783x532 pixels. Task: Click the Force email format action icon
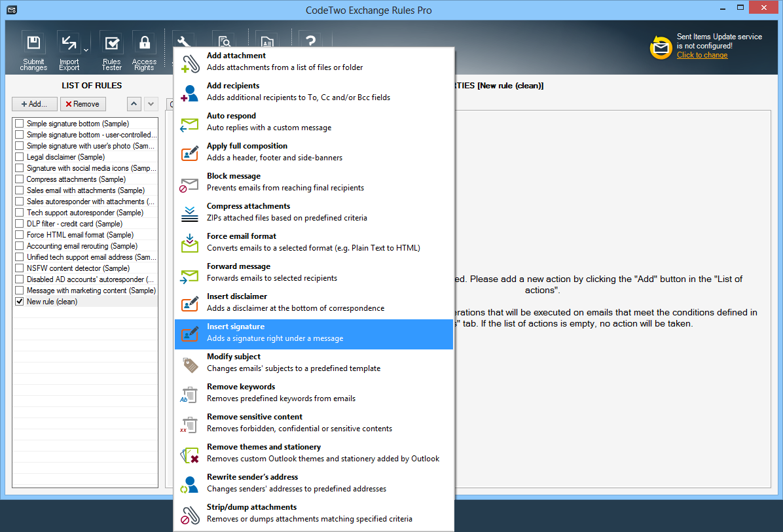(x=190, y=243)
